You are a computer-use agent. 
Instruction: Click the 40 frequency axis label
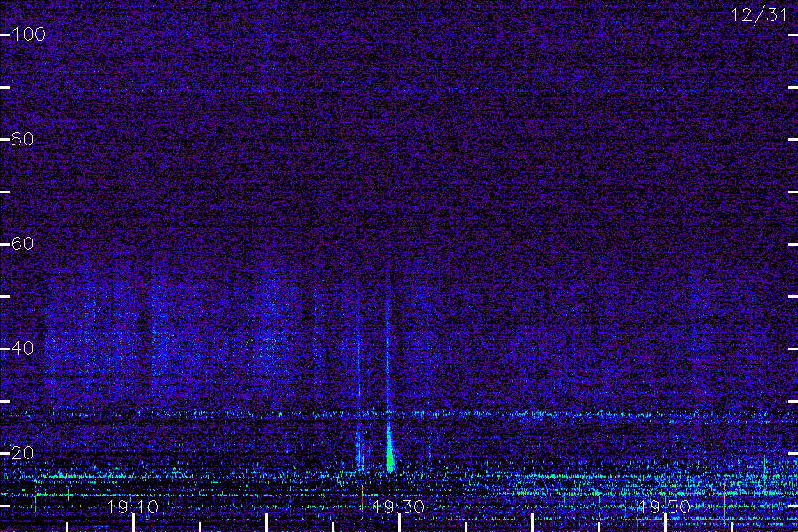[x=22, y=348]
